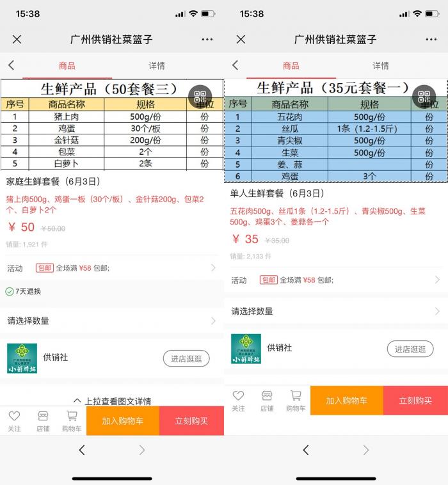Viewport: 448px width, 485px height.
Task: Tap the red description starting 五花肉500g
Action: (328, 216)
